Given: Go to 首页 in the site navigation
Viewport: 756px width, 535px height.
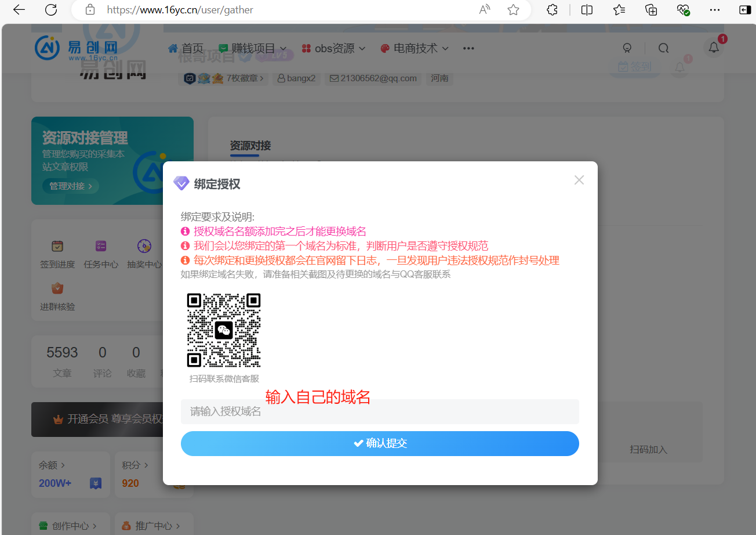Looking at the screenshot, I should click(186, 49).
